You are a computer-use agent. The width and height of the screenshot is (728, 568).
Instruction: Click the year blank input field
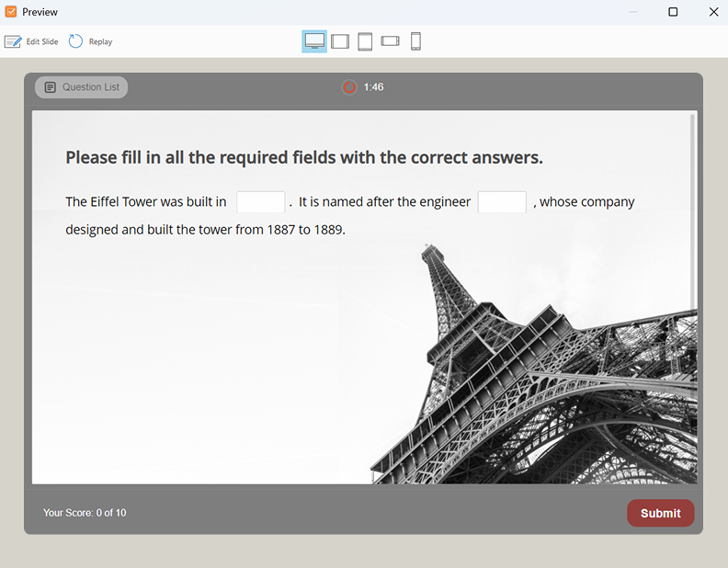tap(260, 202)
